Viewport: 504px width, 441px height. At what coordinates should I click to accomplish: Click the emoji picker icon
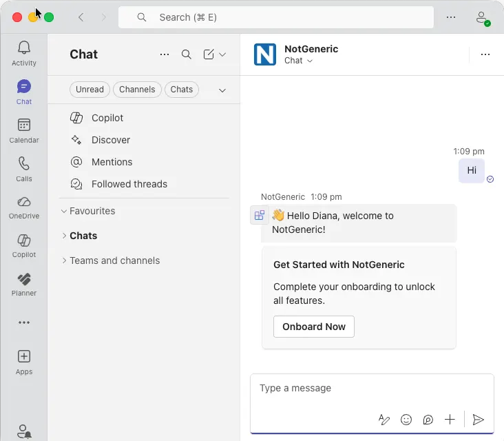[406, 420]
